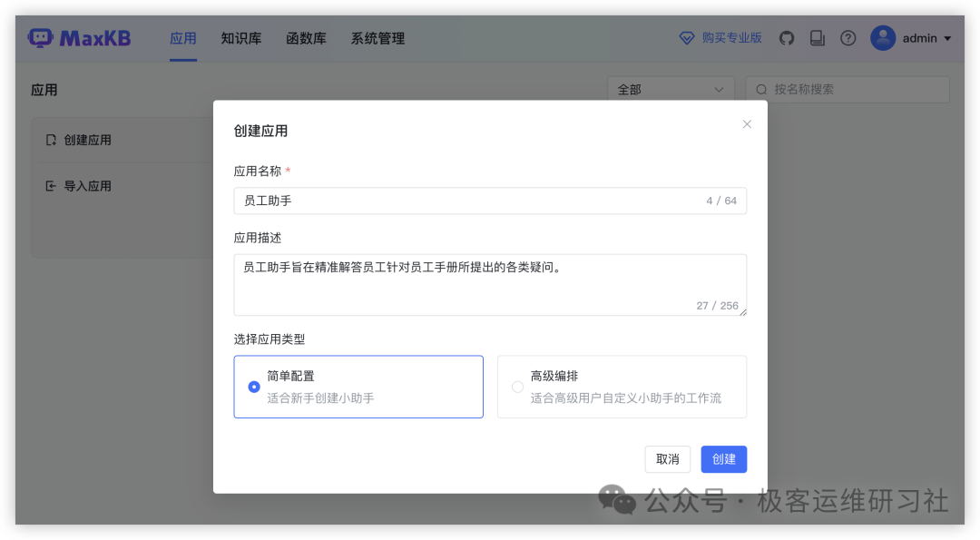Switch to the 知识库 tab
This screenshot has height=540, width=980.
coord(240,38)
